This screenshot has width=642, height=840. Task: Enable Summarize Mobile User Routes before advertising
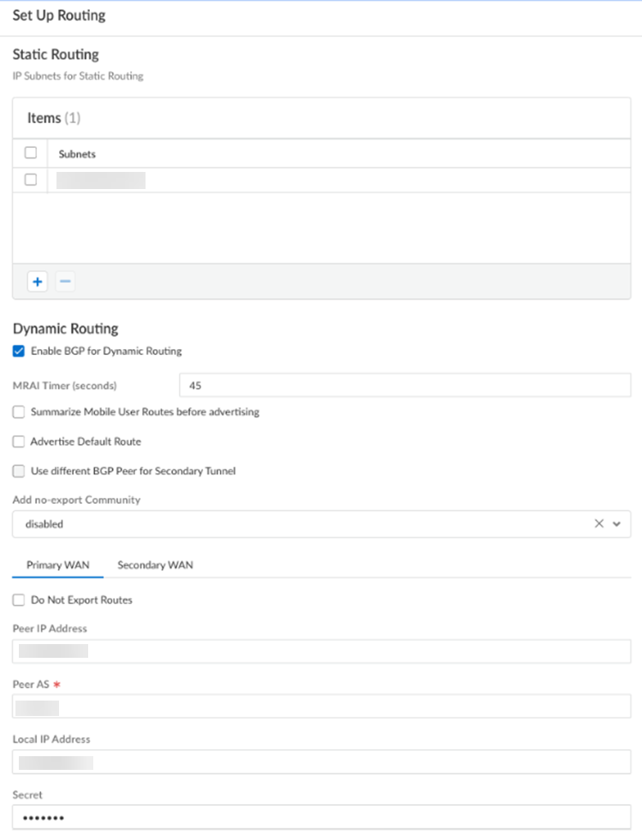tap(19, 411)
